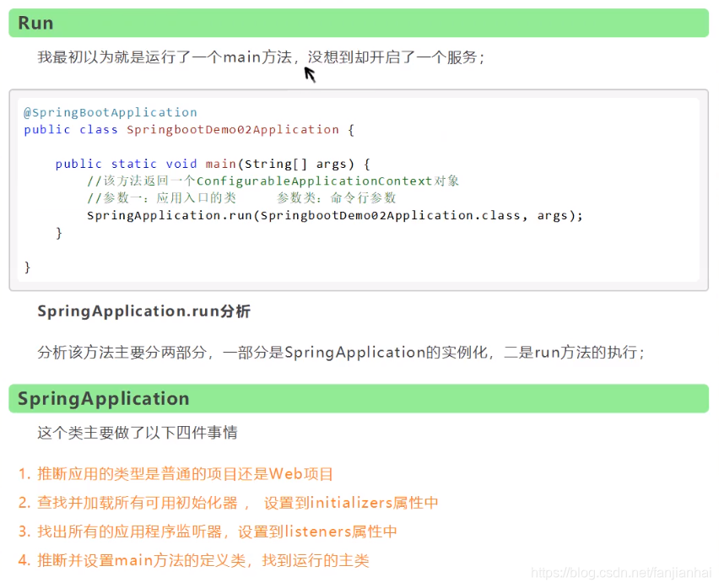Click the @SpringBootApplication annotation line

click(111, 112)
